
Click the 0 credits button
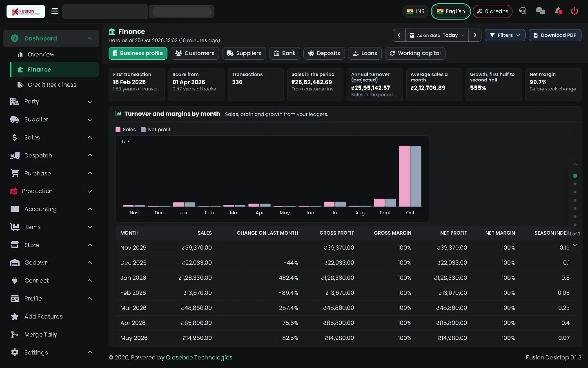click(492, 11)
